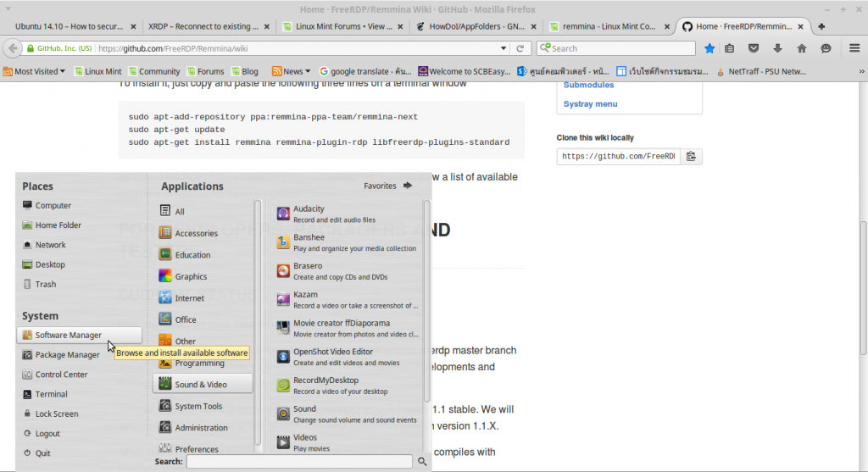The width and height of the screenshot is (868, 472).
Task: Open URL bar history dropdown
Action: 504,48
